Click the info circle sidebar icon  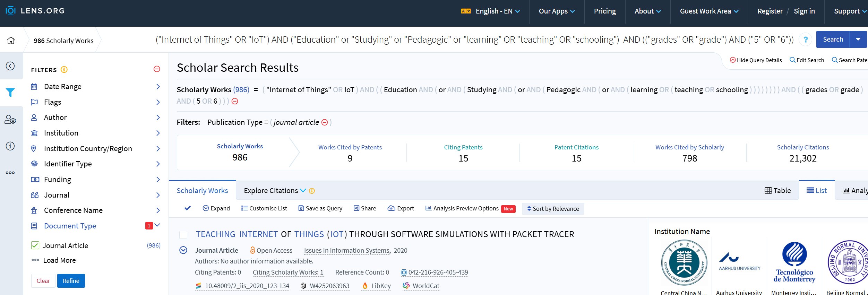click(x=10, y=146)
